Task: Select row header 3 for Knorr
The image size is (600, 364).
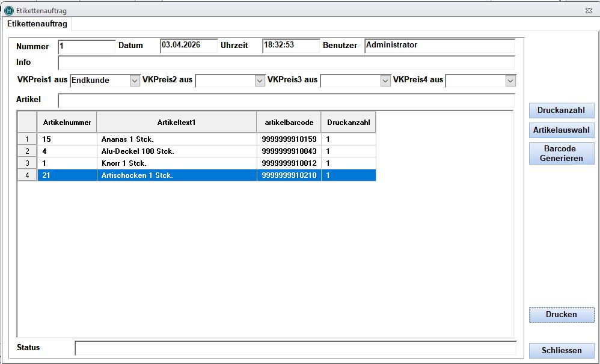Action: [26, 163]
